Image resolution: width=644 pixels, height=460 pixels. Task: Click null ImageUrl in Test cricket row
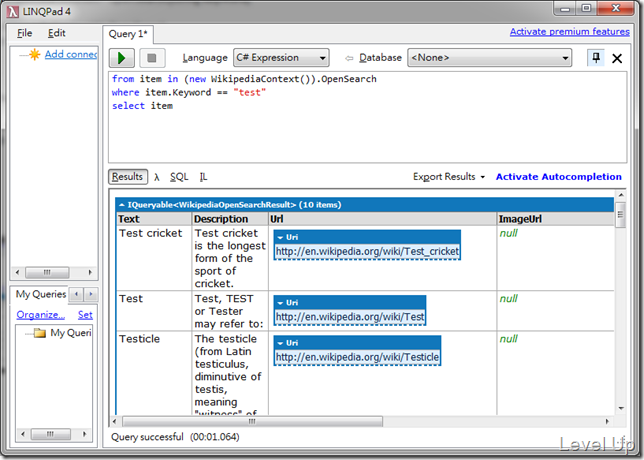point(508,233)
